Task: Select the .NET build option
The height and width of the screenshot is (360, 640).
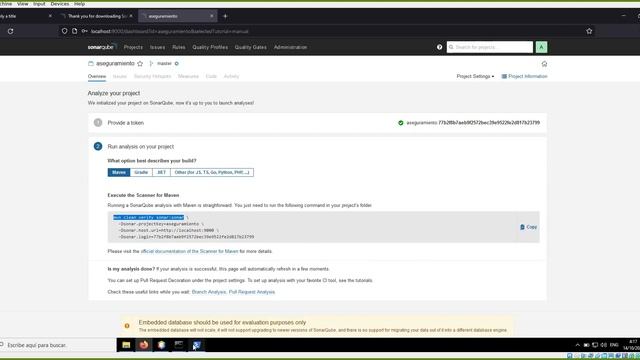Action: tap(161, 172)
